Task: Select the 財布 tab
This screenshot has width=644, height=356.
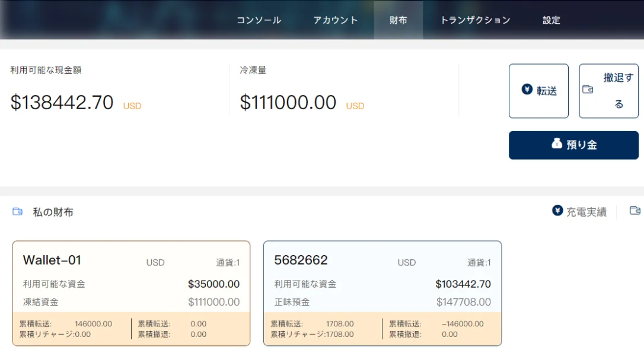Action: click(x=398, y=20)
